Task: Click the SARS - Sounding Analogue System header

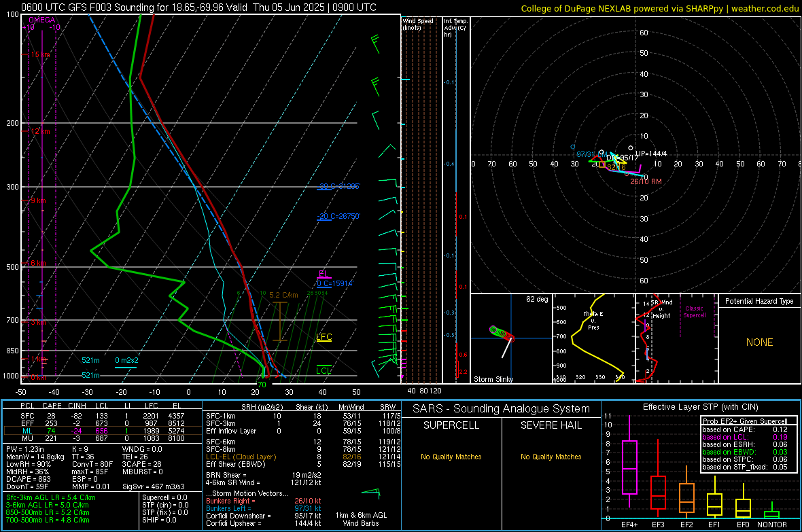Action: coord(502,408)
